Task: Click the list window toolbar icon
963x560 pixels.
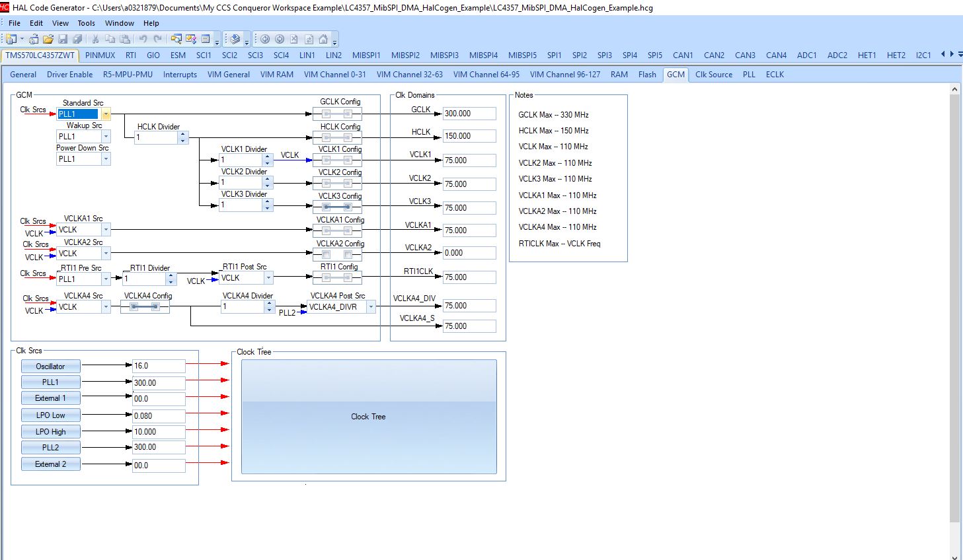Action: pyautogui.click(x=206, y=39)
